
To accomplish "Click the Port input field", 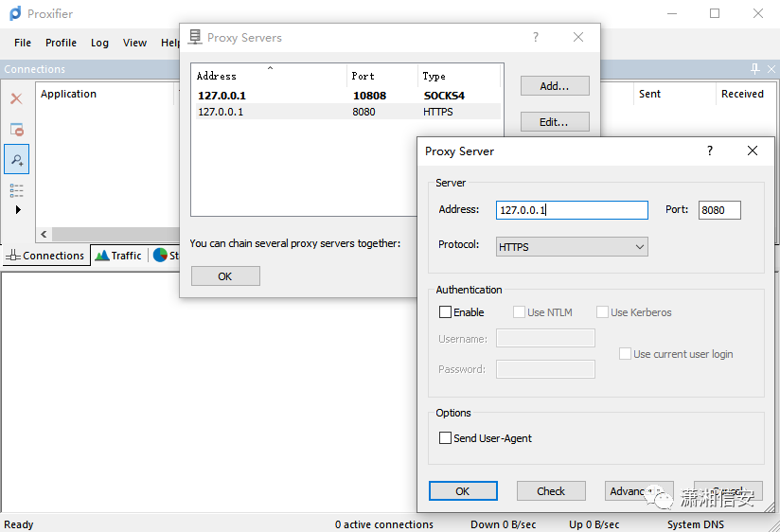I will (719, 210).
